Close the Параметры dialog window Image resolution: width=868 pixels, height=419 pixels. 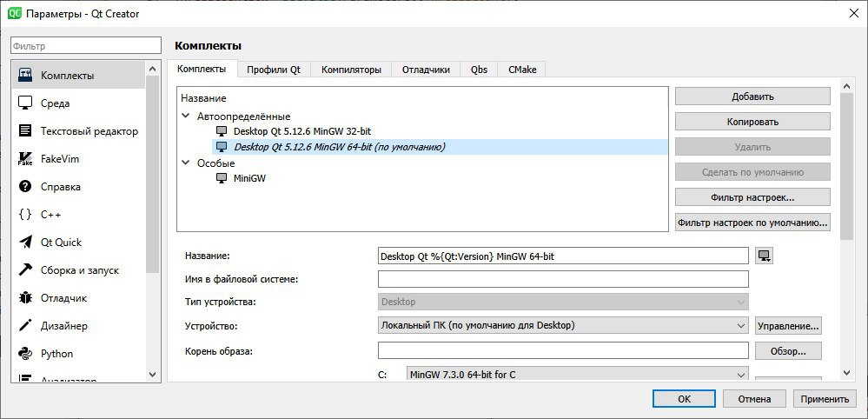tap(853, 14)
